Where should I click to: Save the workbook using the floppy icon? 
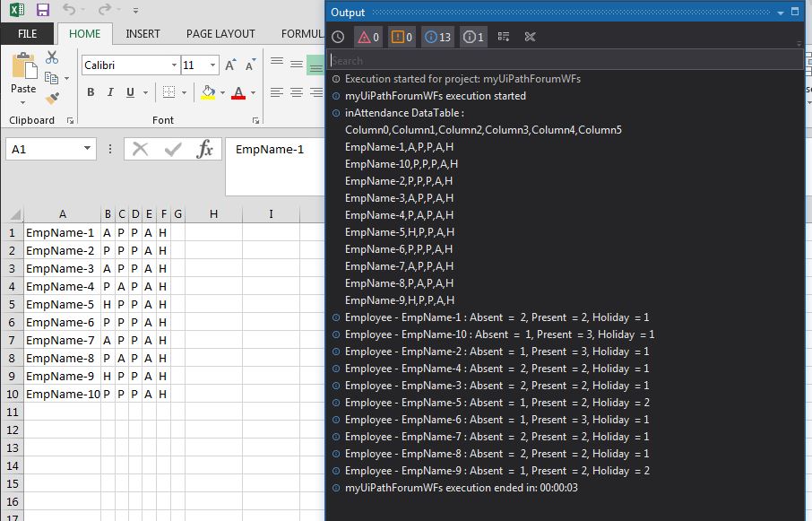[x=42, y=10]
